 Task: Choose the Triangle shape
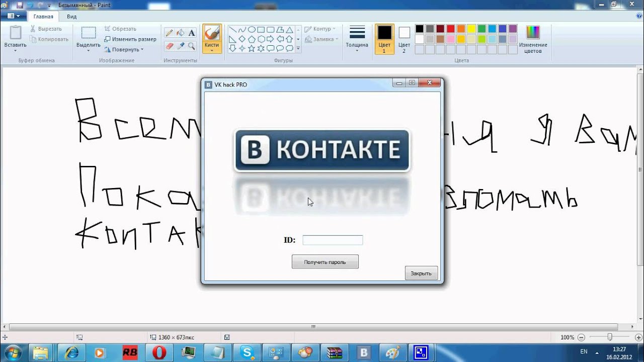click(x=289, y=30)
